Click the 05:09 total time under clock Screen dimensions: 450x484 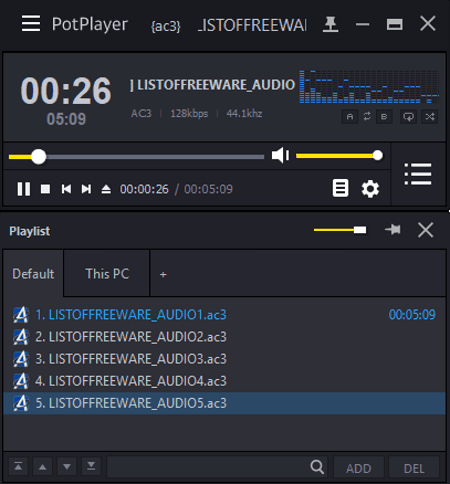(x=66, y=119)
